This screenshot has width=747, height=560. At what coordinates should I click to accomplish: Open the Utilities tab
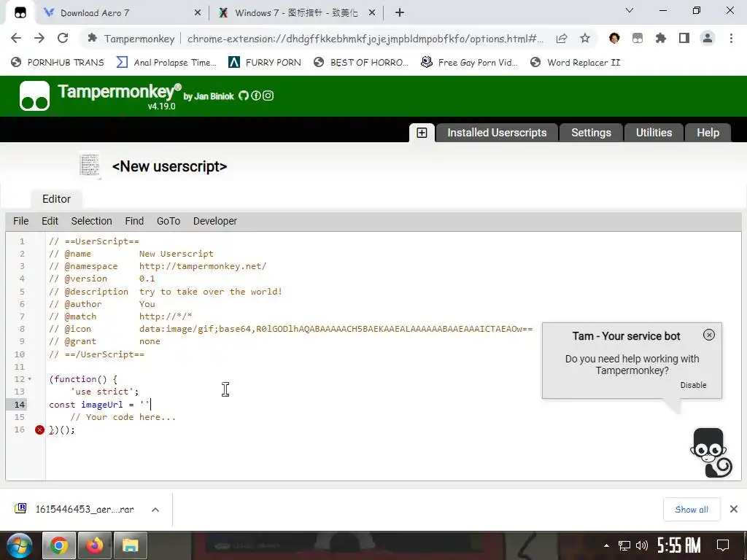[654, 133]
